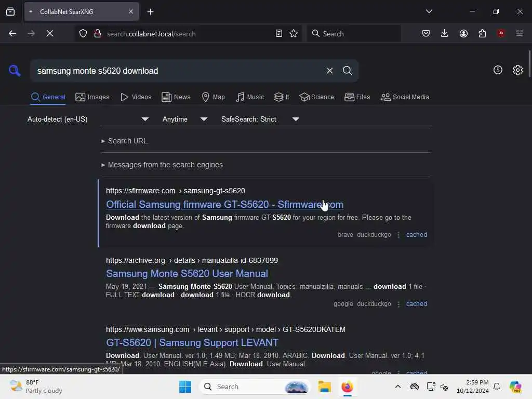Screen dimensions: 532x399
Task: Open SearXNG preferences gear icon
Action: coord(517,70)
